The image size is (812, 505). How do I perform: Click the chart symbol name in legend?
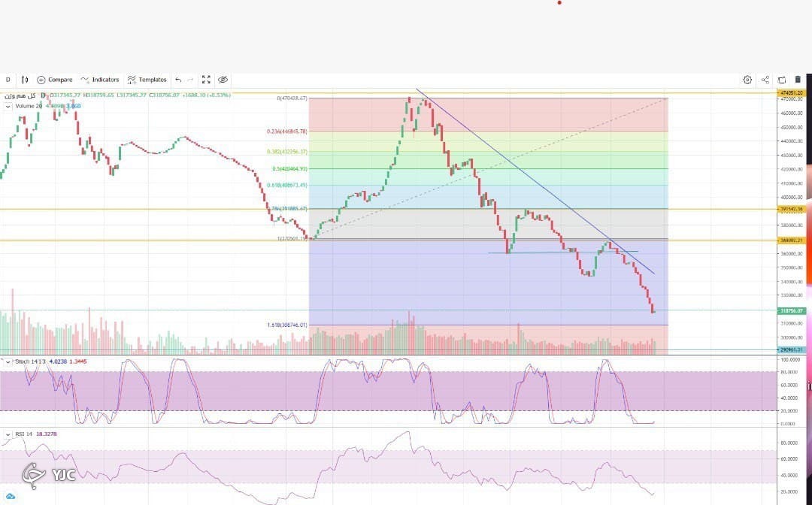[20, 95]
